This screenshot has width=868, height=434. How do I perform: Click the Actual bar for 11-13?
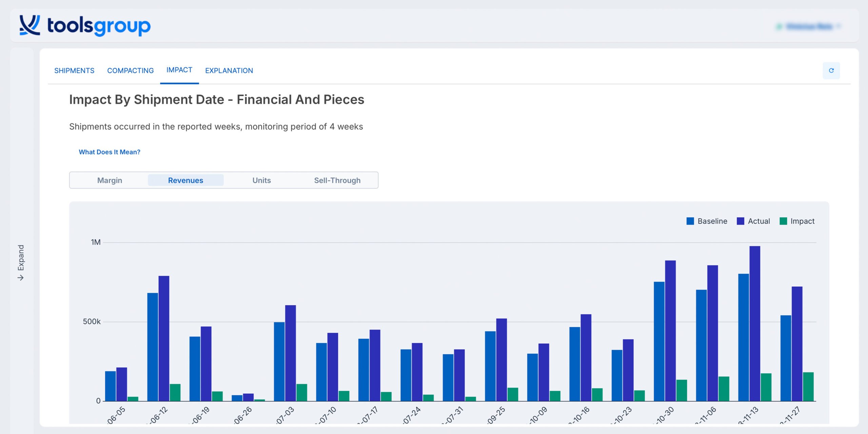pyautogui.click(x=755, y=323)
